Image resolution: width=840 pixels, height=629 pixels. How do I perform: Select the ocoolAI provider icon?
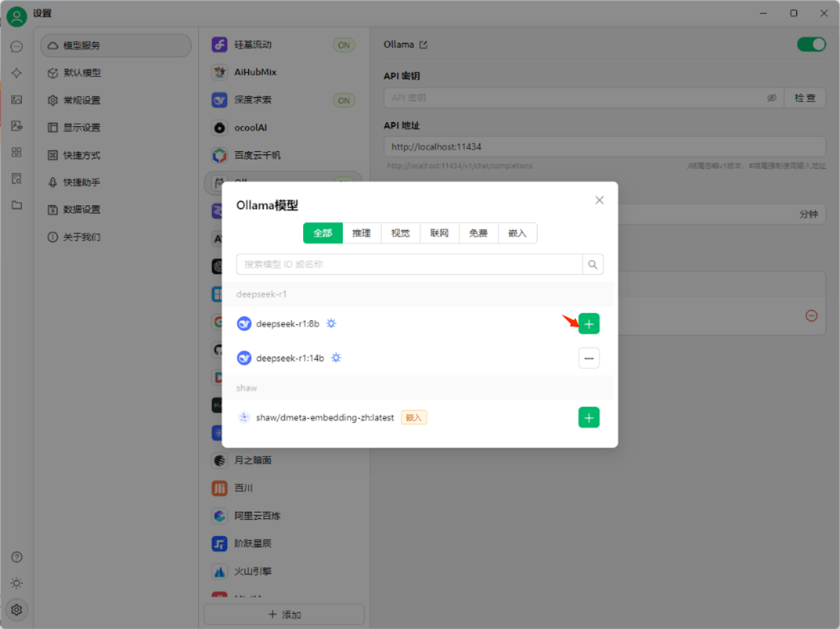(219, 127)
